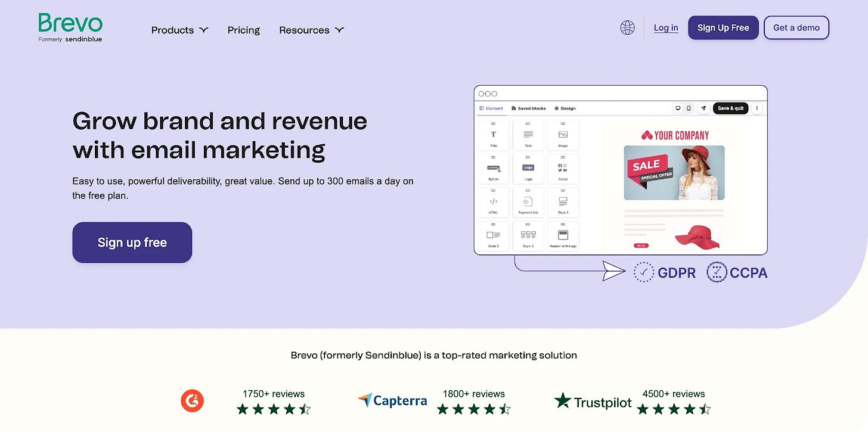This screenshot has width=868, height=432.
Task: Click the Brevo logo
Action: (x=70, y=23)
